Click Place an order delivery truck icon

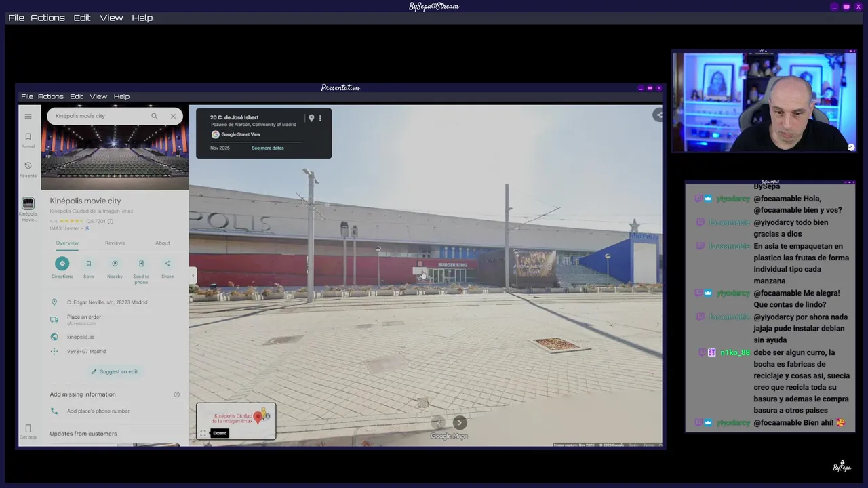pos(54,319)
